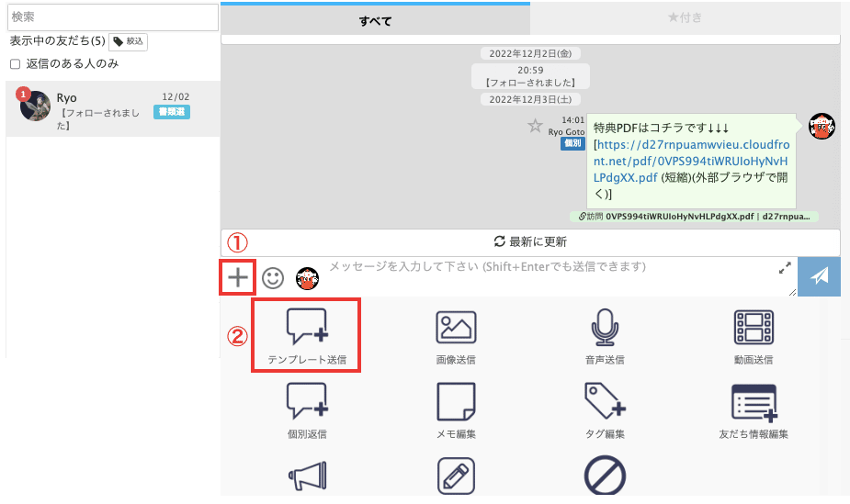Click 最新に更新 refresh button
This screenshot has height=504, width=850.
[x=530, y=242]
